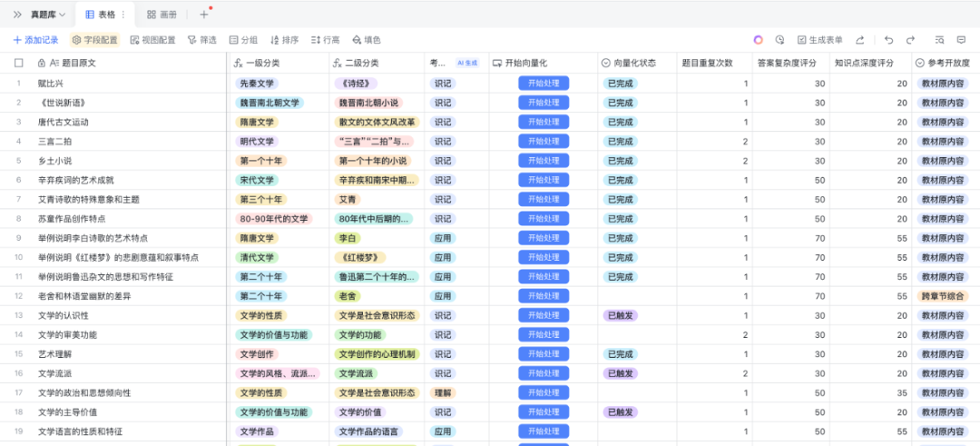Open the 填色 fill color tool
The image size is (980, 446).
367,40
